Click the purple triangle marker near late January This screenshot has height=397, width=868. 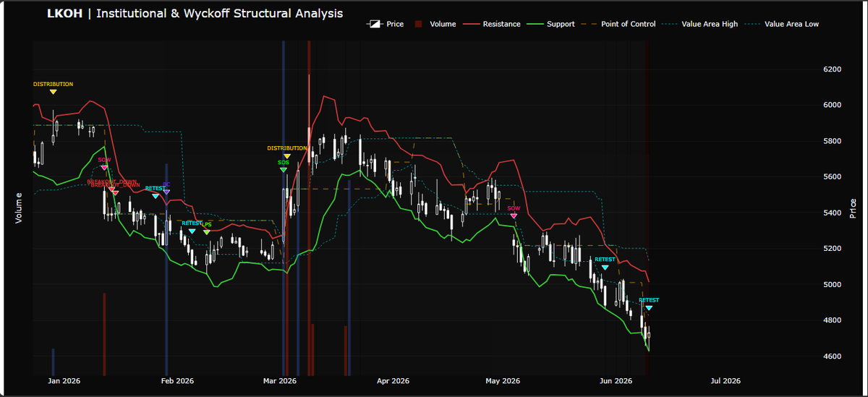pos(166,192)
